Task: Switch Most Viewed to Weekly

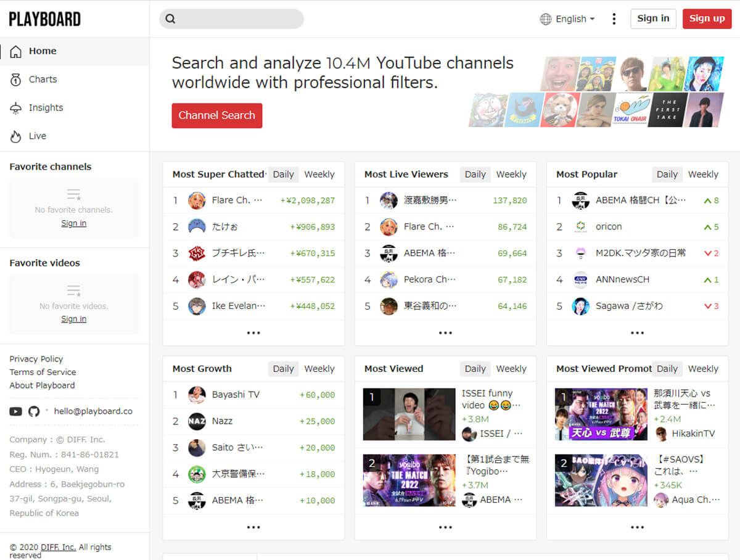Action: click(511, 369)
